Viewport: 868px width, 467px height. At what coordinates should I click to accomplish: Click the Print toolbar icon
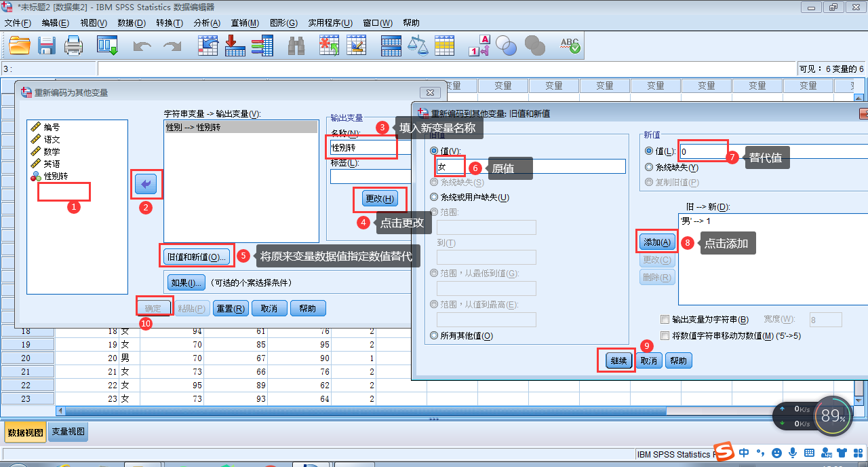click(x=73, y=45)
